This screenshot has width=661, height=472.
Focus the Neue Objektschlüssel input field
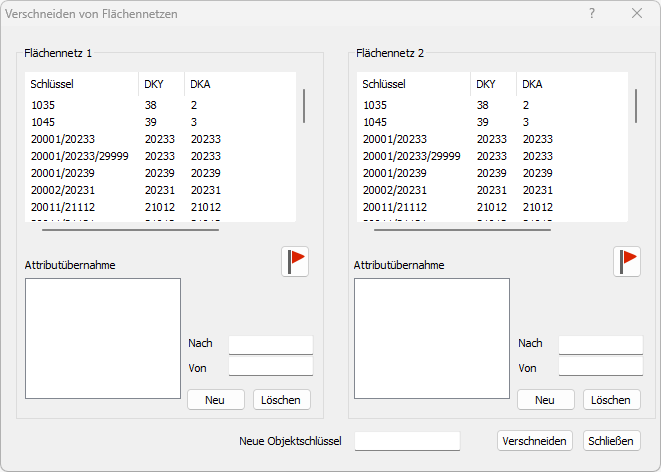coord(407,441)
